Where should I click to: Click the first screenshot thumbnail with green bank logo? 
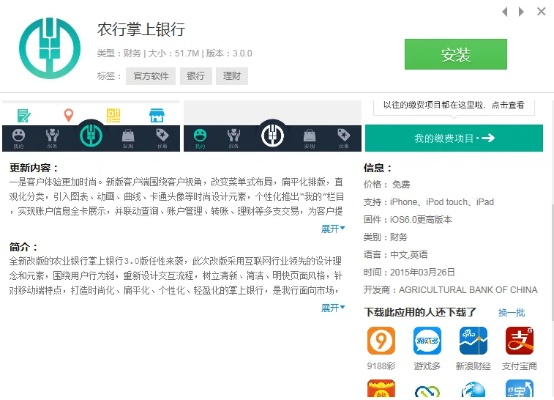coord(91,126)
